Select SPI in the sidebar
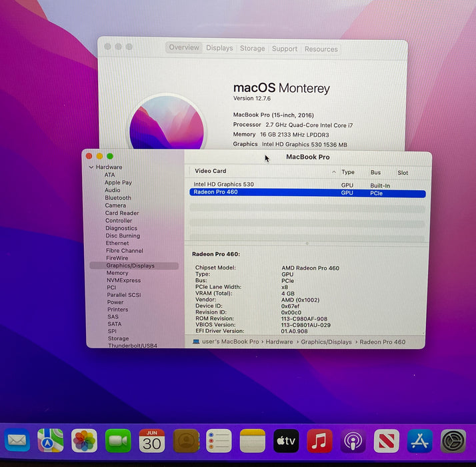The width and height of the screenshot is (476, 467). pyautogui.click(x=112, y=331)
